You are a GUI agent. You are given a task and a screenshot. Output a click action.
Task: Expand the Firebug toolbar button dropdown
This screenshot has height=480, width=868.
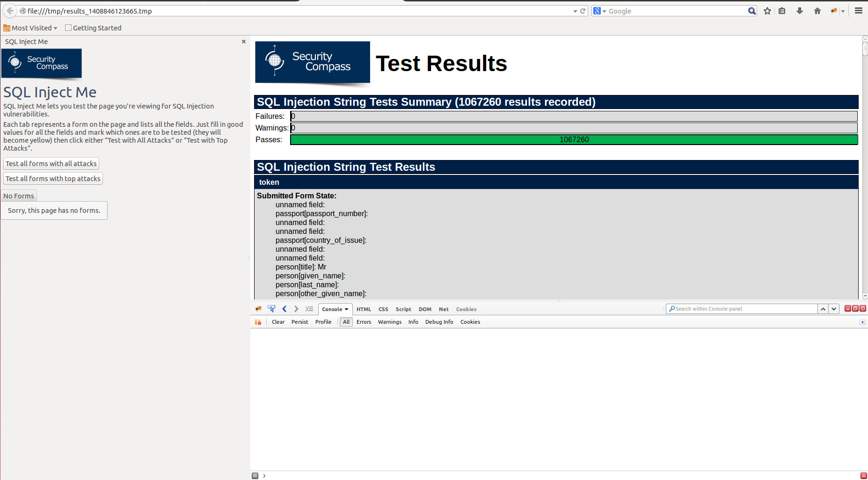click(x=843, y=11)
